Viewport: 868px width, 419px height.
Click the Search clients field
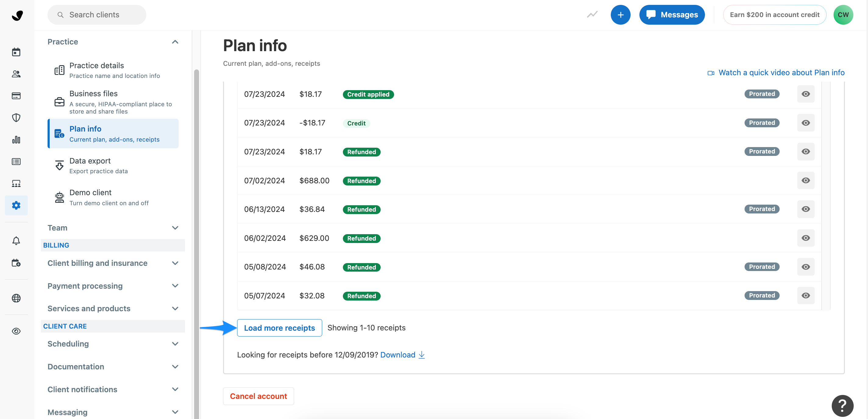(97, 15)
